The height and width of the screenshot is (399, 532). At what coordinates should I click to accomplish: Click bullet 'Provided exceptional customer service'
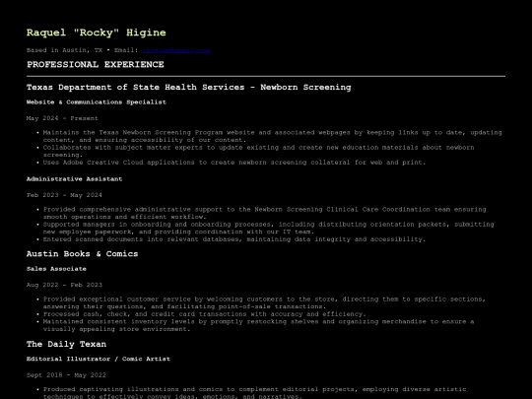(264, 303)
